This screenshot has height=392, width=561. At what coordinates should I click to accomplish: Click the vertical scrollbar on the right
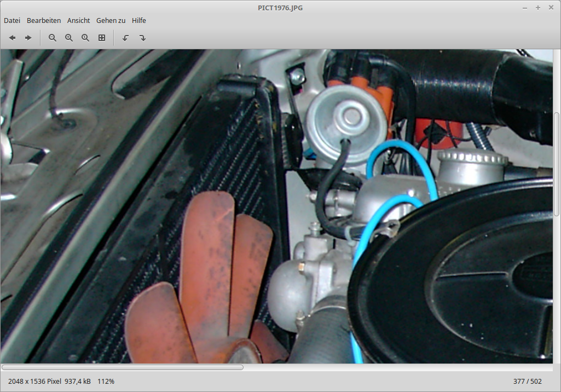557,164
